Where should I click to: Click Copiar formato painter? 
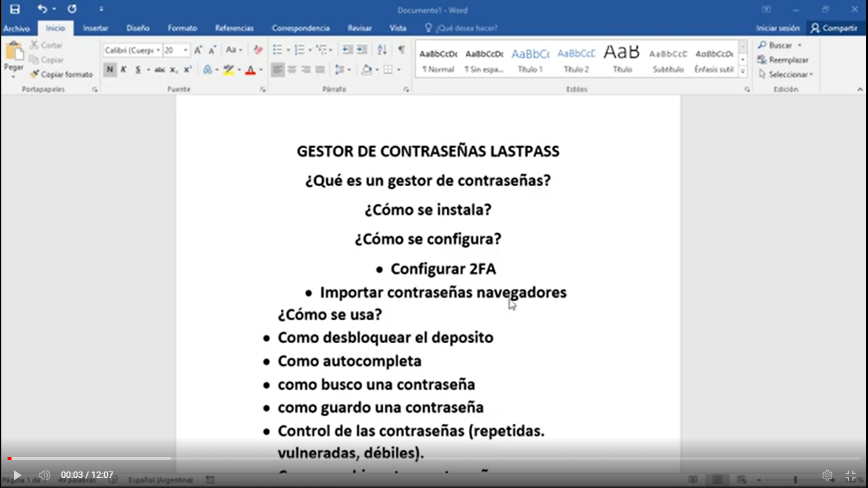(62, 74)
